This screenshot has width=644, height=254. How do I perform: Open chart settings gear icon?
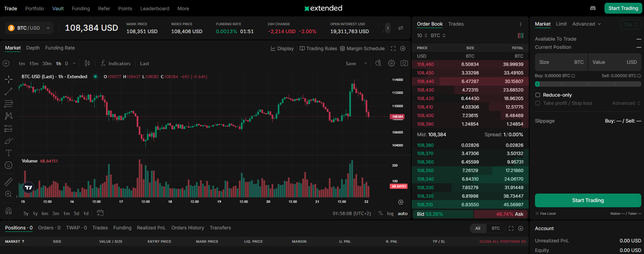pos(392,63)
